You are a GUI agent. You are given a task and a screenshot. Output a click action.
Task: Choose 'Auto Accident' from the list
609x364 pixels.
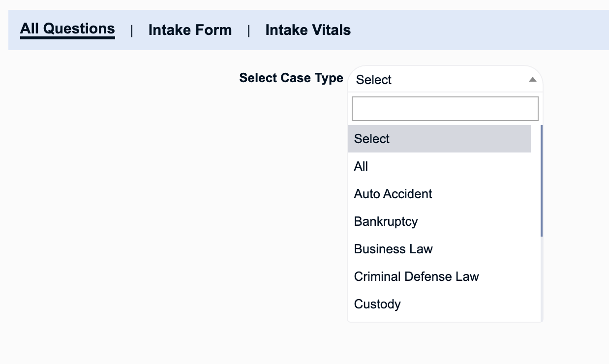coord(393,194)
